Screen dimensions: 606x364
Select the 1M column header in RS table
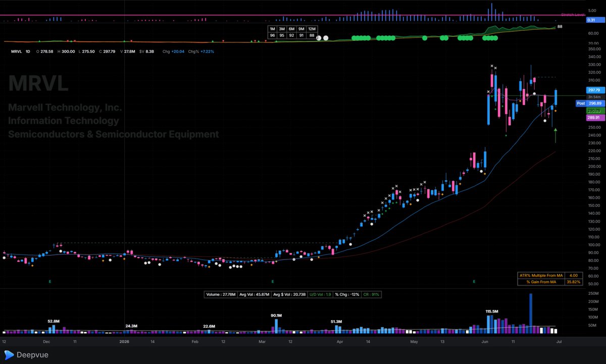(273, 29)
